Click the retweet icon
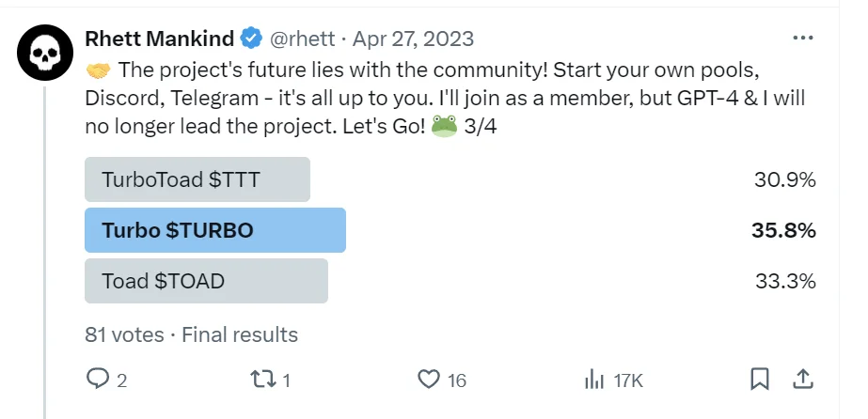The image size is (868, 419). tap(263, 380)
